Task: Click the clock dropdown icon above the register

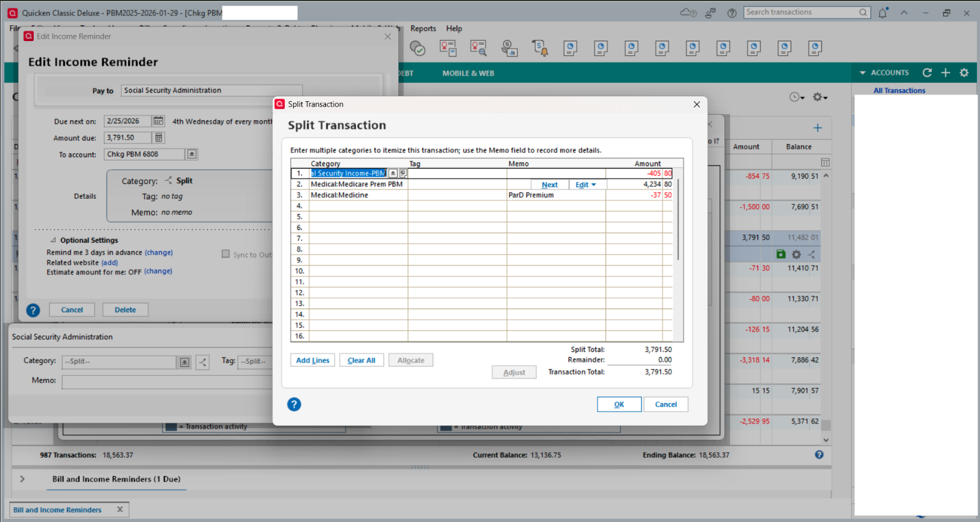Action: tap(797, 97)
